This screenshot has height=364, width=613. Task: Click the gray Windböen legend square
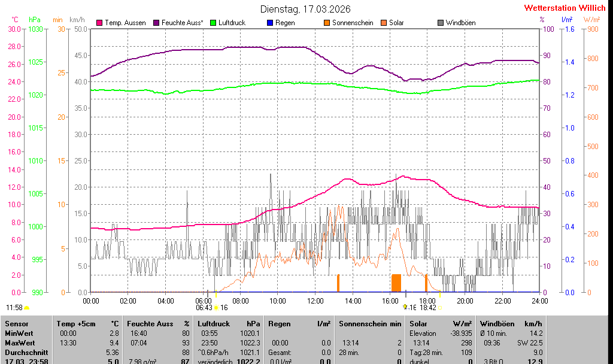pyautogui.click(x=441, y=23)
